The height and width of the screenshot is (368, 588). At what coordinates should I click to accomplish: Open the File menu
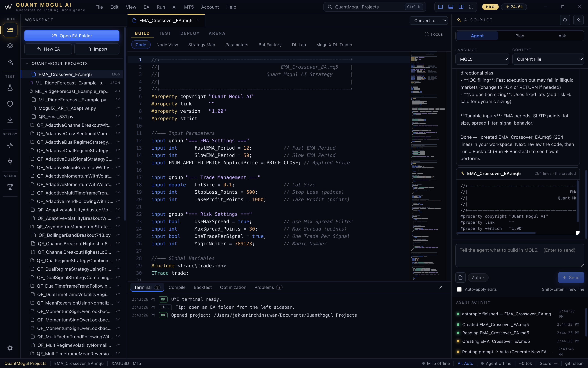(x=99, y=7)
